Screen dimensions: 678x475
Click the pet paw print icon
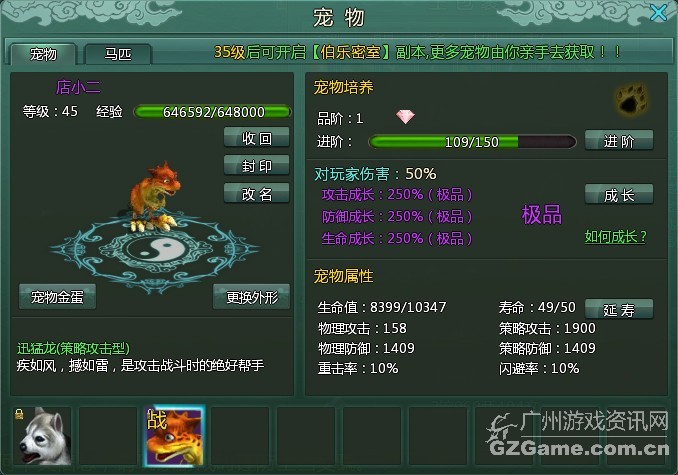coord(632,99)
